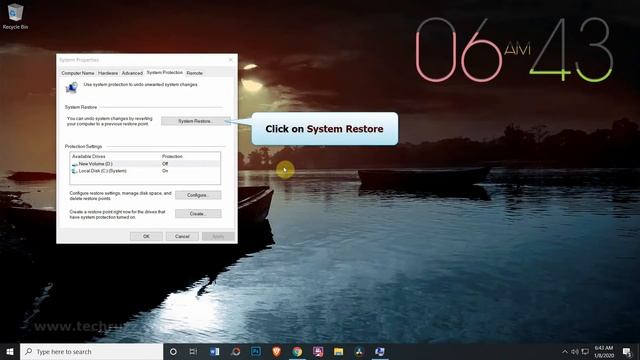640x360 pixels.
Task: Open the taskbar clock showing 6:43 AM
Action: click(x=604, y=351)
